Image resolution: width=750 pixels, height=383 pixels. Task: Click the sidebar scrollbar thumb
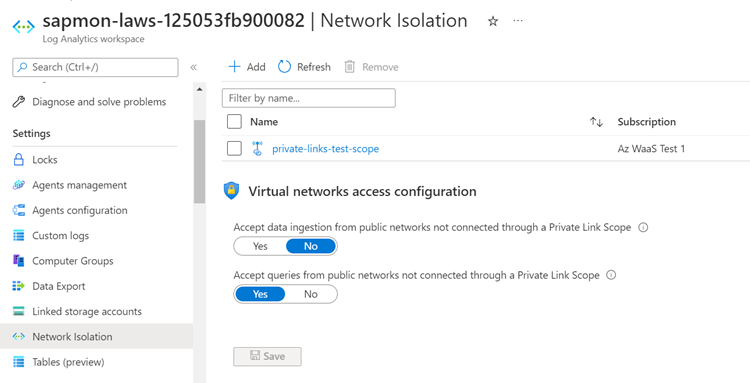pos(199,162)
